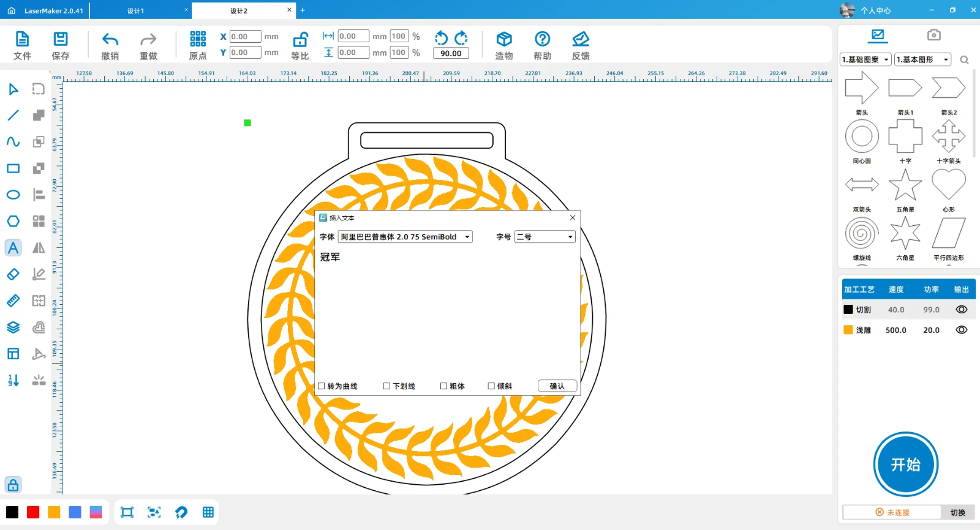Screen dimensions: 980x530
Task: Open the 反馈 feedback icon
Action: (580, 40)
